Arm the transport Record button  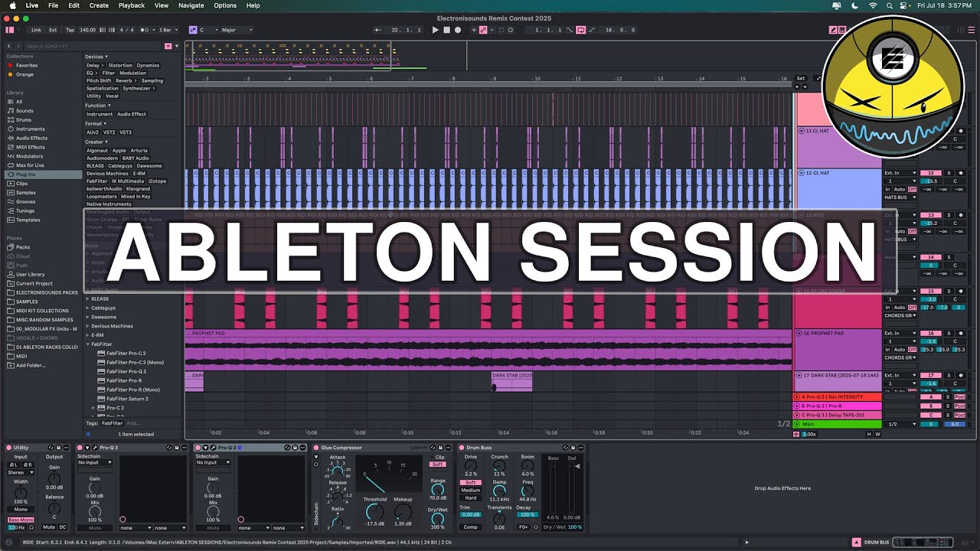click(458, 30)
